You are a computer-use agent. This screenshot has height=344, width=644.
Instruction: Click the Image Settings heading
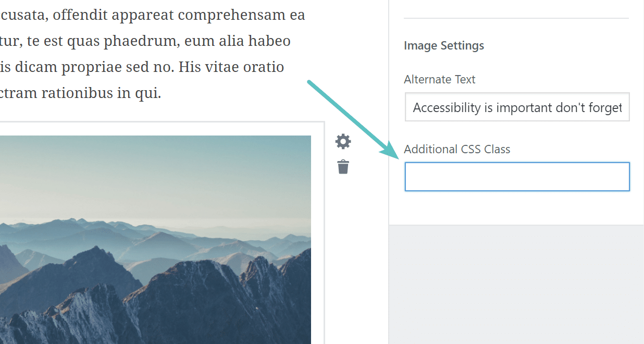(x=443, y=46)
